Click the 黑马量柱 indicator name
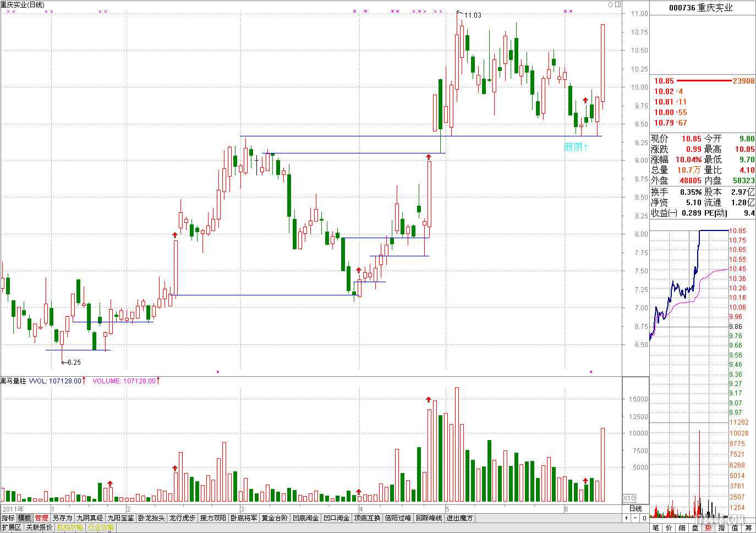This screenshot has width=756, height=533. pyautogui.click(x=13, y=381)
